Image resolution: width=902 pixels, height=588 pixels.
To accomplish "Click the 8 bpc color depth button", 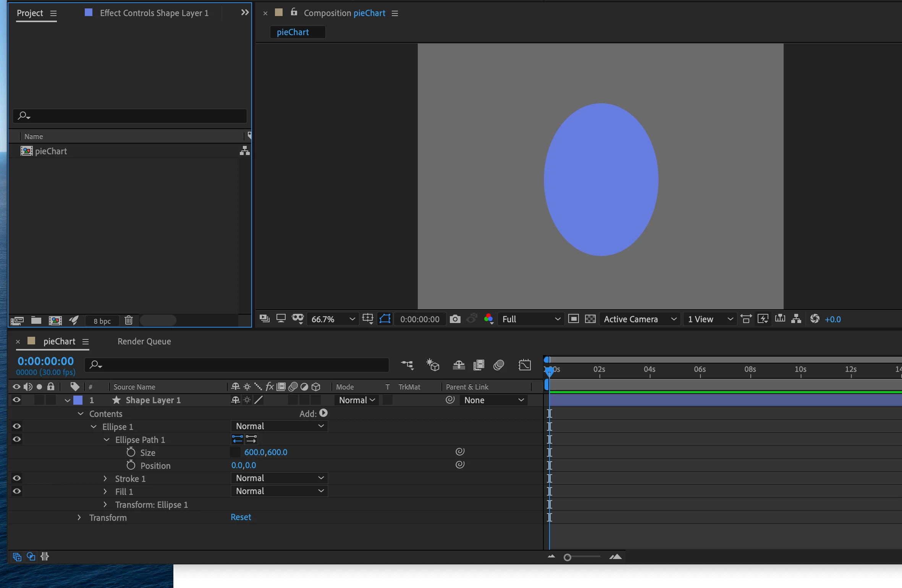I will [102, 321].
